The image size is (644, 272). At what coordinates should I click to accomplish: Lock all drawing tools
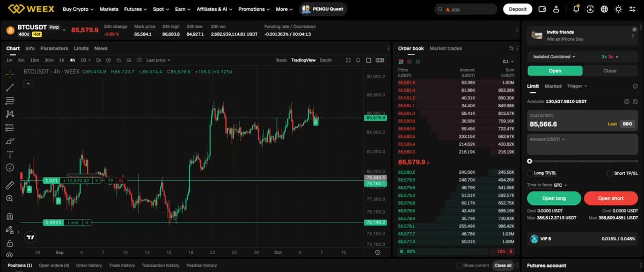(10, 243)
